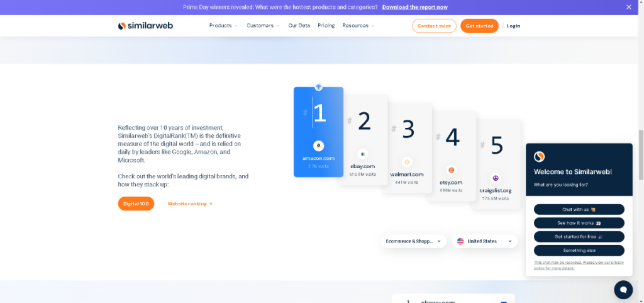This screenshot has width=644, height=303.
Task: Click the Similarweb logo
Action: tap(145, 25)
